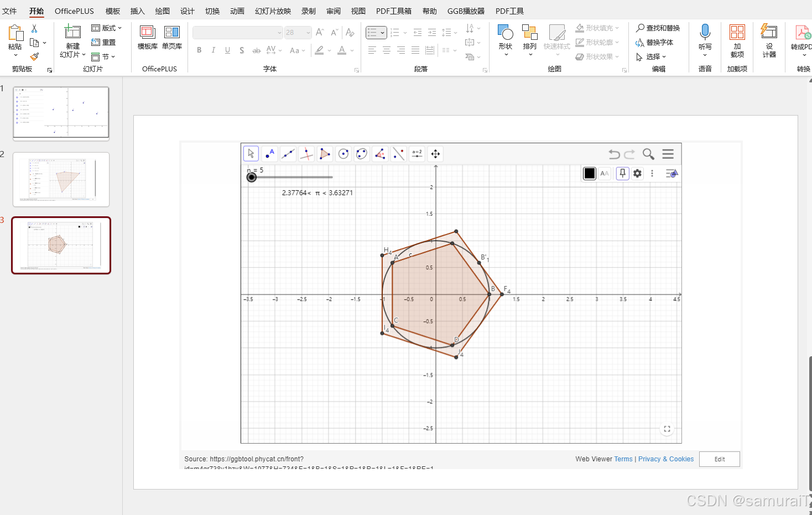Screen dimensions: 812x515
Task: Select the GeoGebra Point tool
Action: (x=269, y=154)
